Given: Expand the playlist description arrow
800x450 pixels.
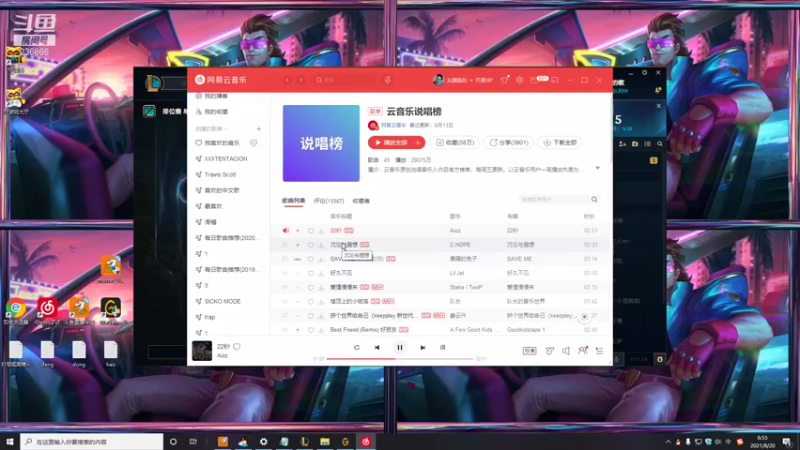Looking at the screenshot, I should [597, 168].
